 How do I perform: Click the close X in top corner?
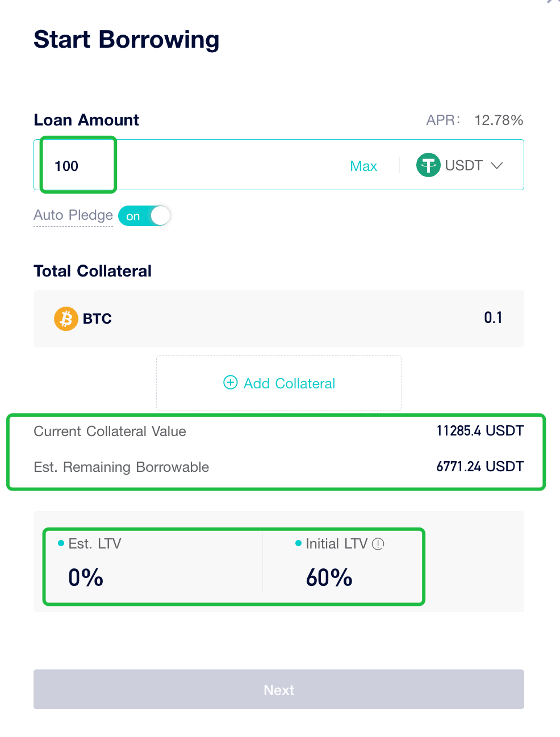click(x=552, y=3)
